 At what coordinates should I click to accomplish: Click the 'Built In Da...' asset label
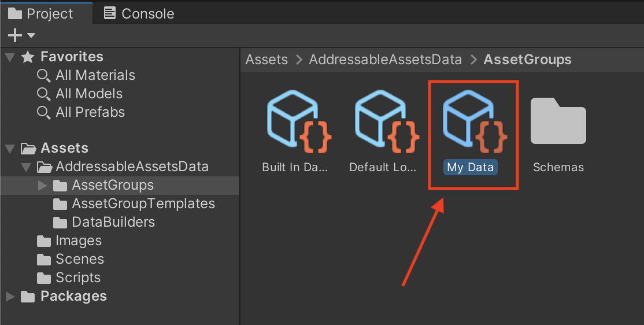[295, 167]
